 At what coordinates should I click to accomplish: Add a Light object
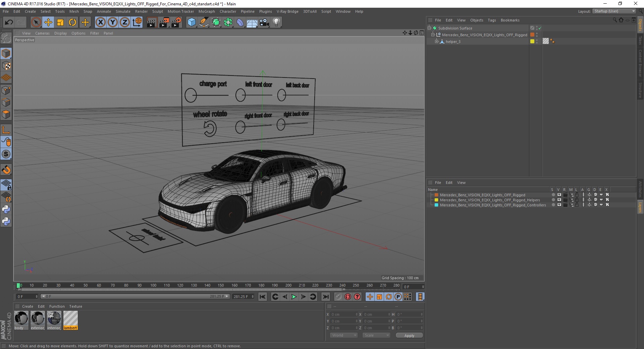pyautogui.click(x=276, y=22)
